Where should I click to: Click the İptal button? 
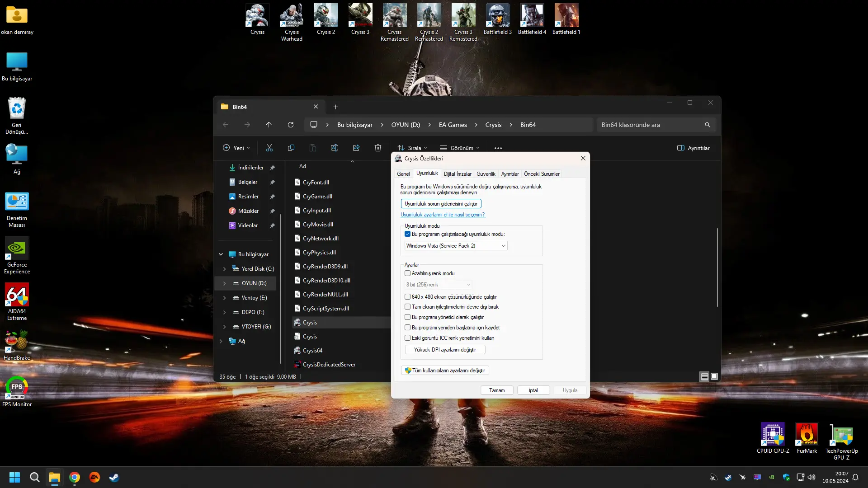coord(533,390)
